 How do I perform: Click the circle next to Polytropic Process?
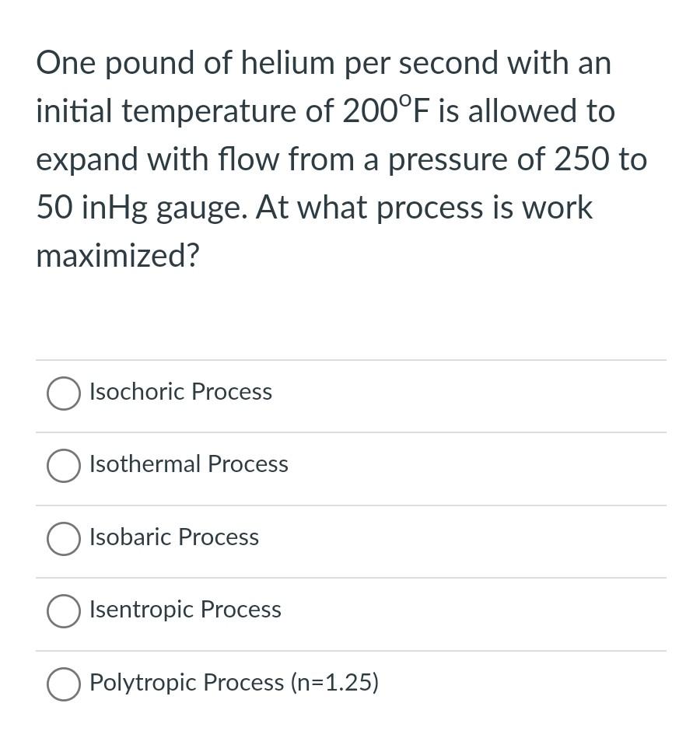pyautogui.click(x=64, y=684)
